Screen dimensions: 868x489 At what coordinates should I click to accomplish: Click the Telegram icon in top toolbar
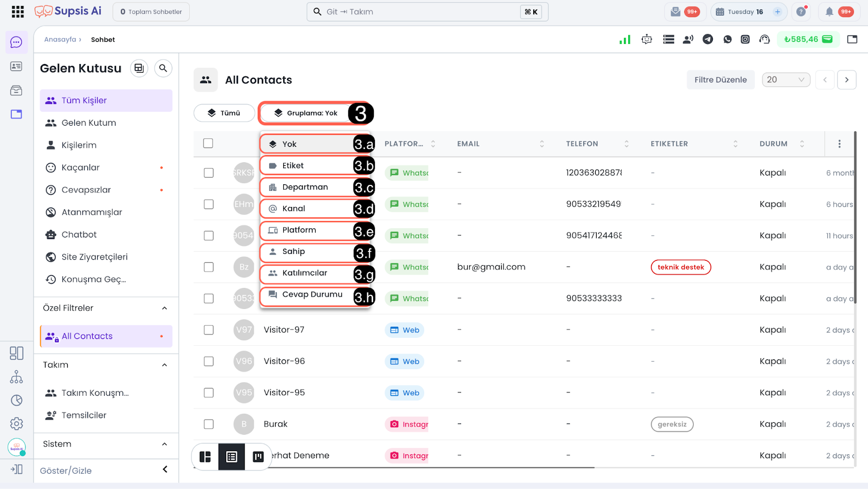pyautogui.click(x=708, y=39)
